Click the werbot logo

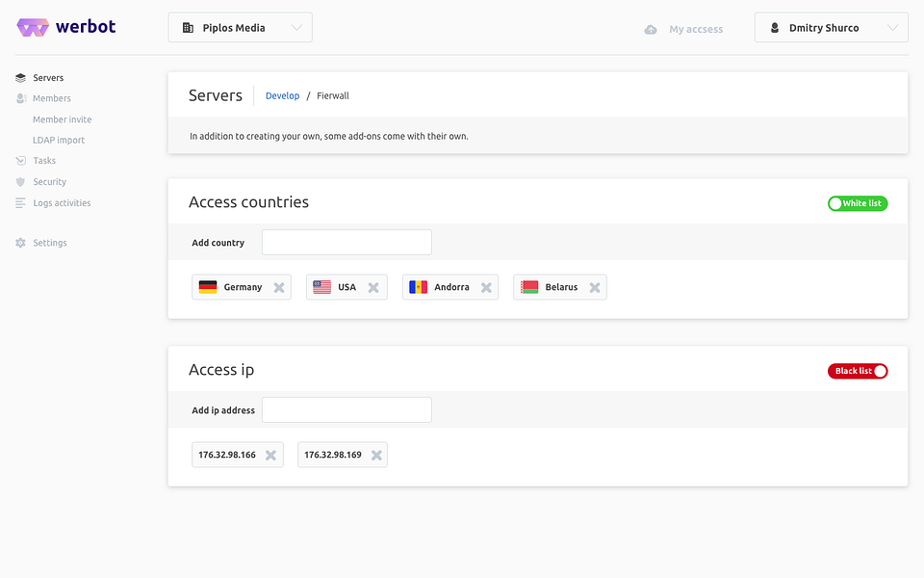pos(66,27)
